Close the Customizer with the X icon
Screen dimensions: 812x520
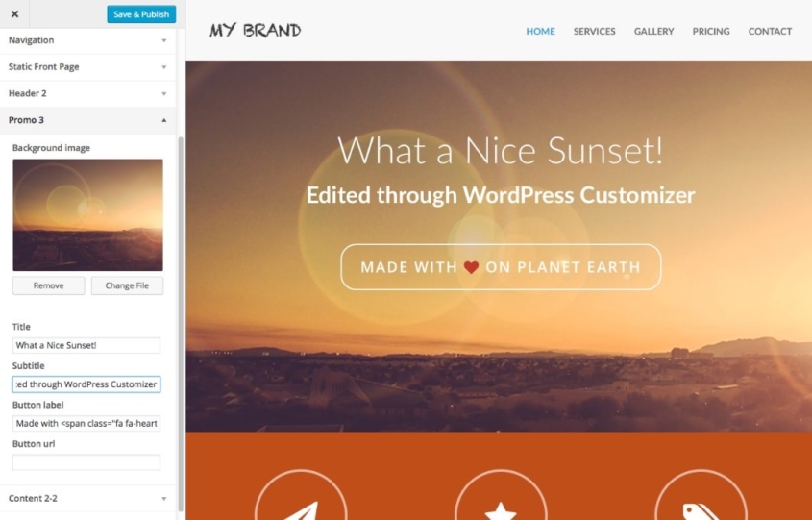point(14,14)
